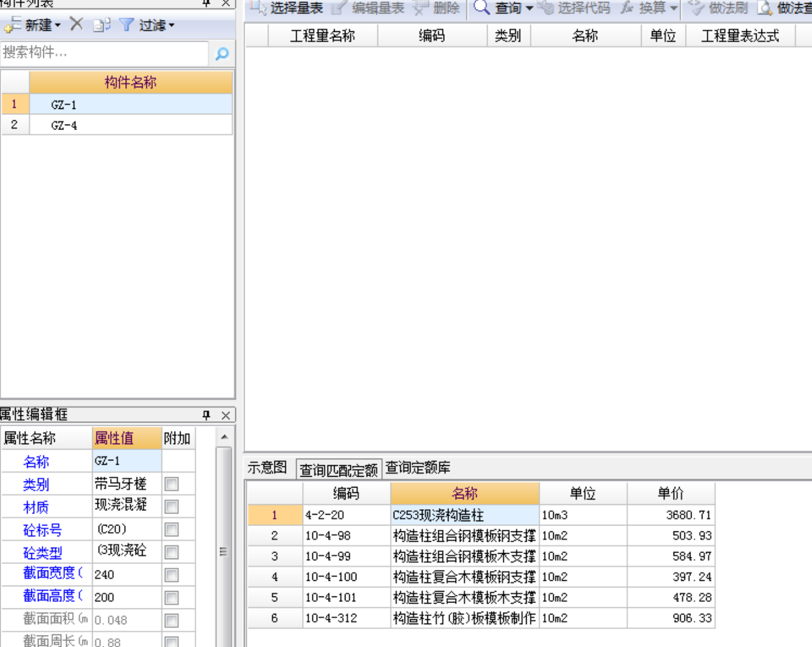Click the 编码 header in quota table
The width and height of the screenshot is (812, 647).
pos(346,494)
